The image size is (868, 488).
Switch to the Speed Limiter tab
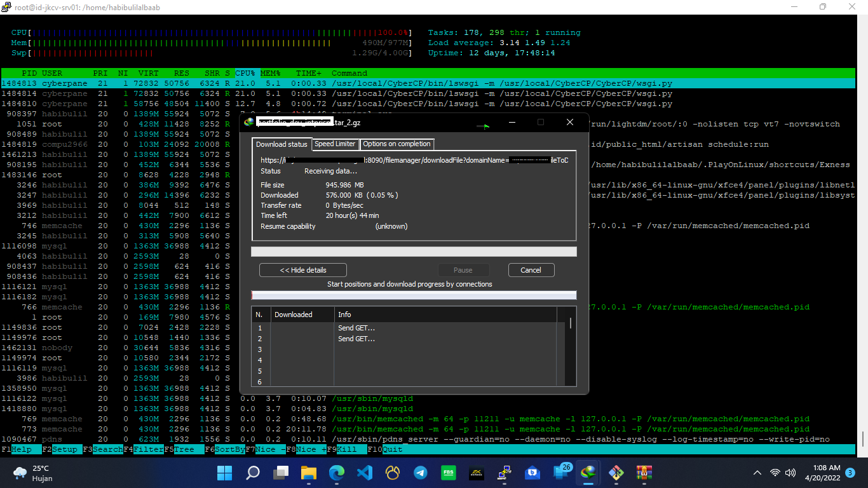pyautogui.click(x=336, y=144)
